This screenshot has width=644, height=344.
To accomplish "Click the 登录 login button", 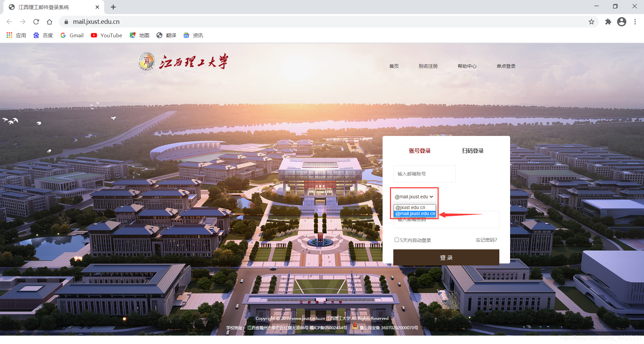I will click(x=446, y=257).
